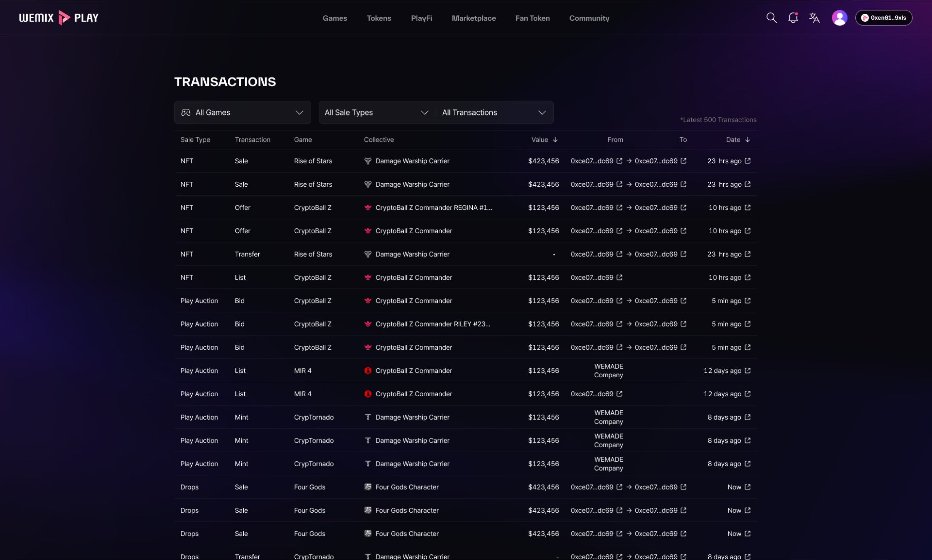Select the CryptoBall Z Commander RILEY row
This screenshot has height=560, width=932.
pyautogui.click(x=433, y=324)
